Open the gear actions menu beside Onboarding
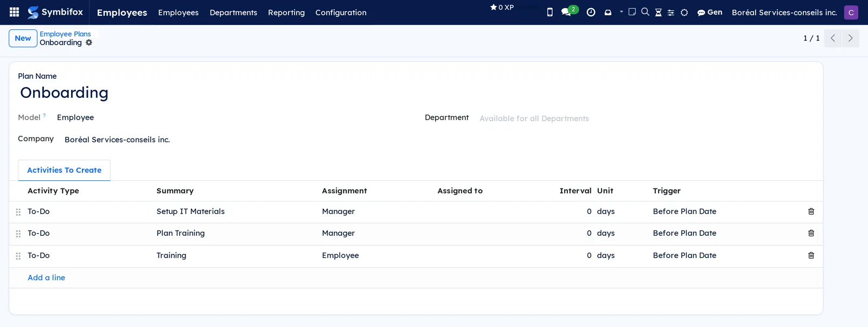The height and width of the screenshot is (327, 868). click(89, 42)
